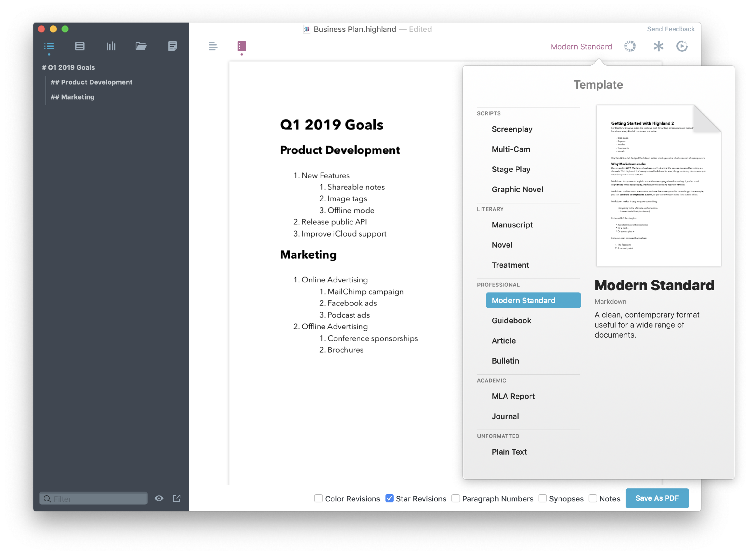
Task: Open the Assets folder sidebar icon
Action: point(141,46)
